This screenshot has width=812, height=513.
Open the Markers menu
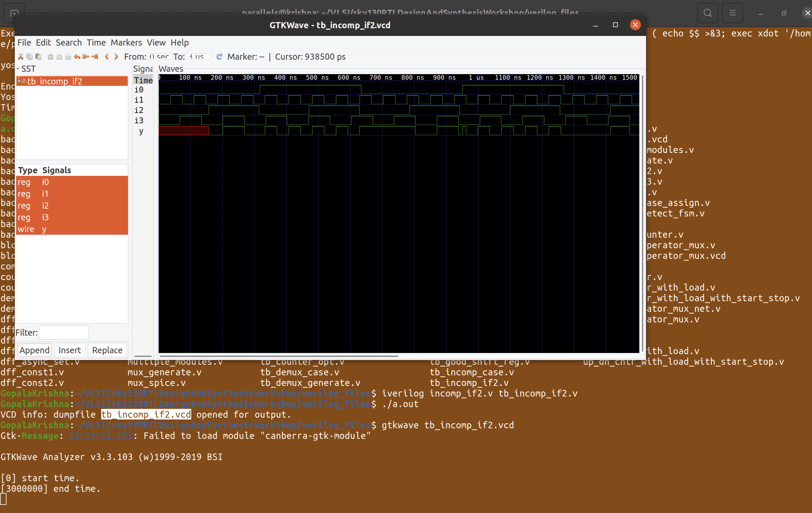126,42
